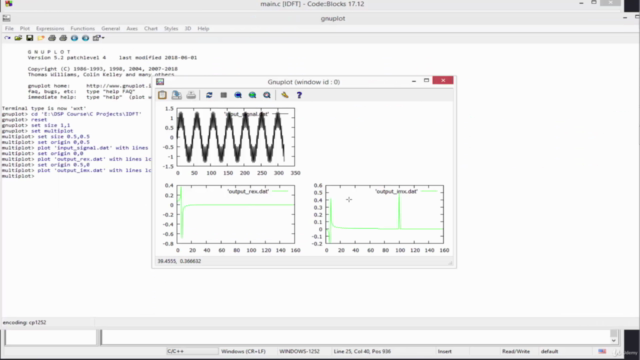Click the change directory folder icon
This screenshot has height=360, width=640.
click(x=41, y=38)
